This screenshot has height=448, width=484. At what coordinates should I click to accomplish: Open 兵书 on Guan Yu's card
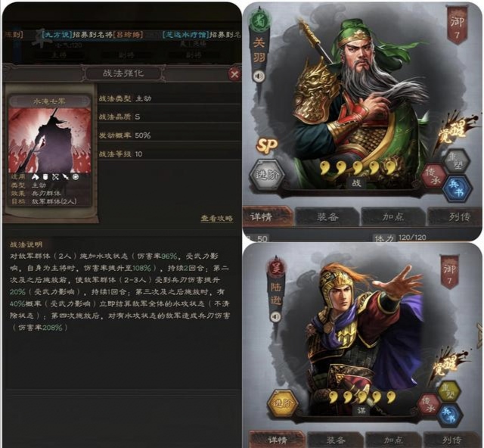457,188
